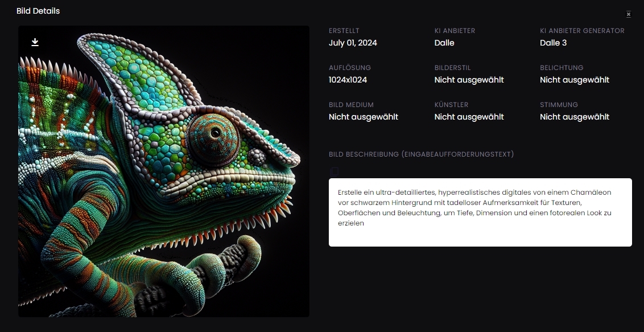Viewport: 644px width, 332px height.
Task: Click the Auflösung field label
Action: click(x=349, y=68)
